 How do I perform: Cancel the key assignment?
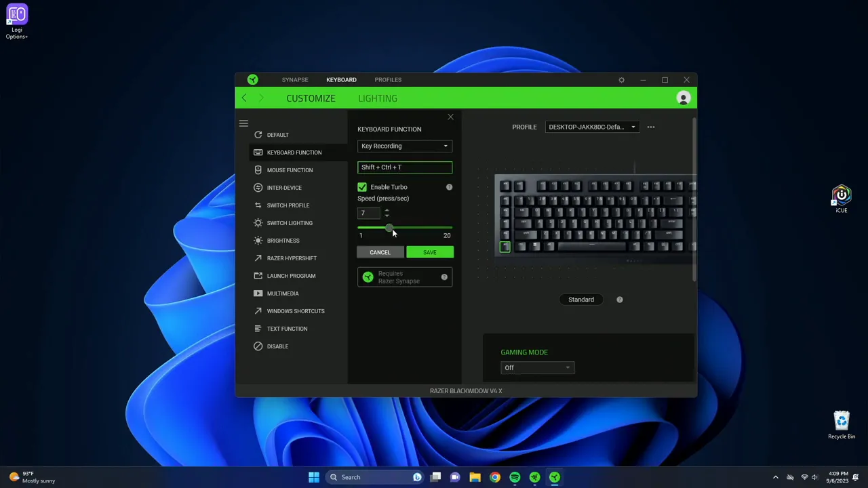pos(380,252)
